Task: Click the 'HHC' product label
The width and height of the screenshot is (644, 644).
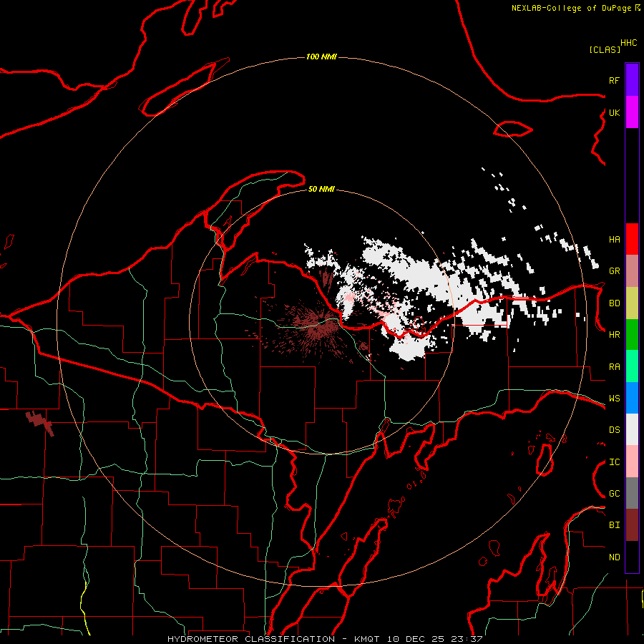Action: (x=628, y=43)
